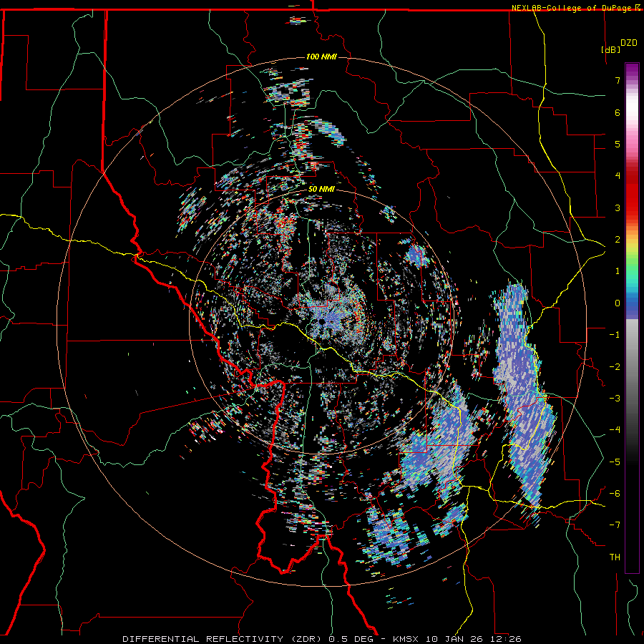Click the -3 scale value
This screenshot has width=644, height=644.
click(x=615, y=399)
